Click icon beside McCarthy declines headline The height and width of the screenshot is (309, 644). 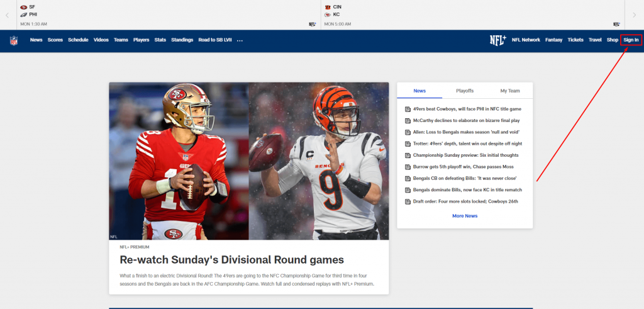pos(408,121)
